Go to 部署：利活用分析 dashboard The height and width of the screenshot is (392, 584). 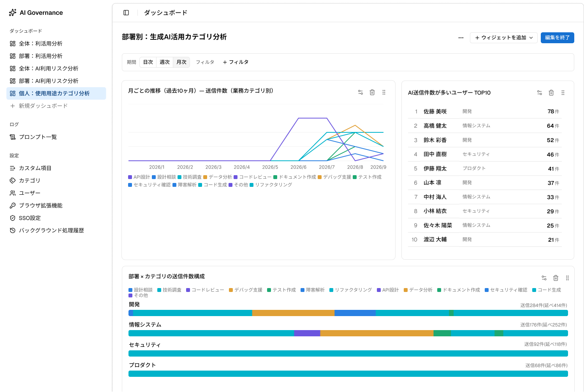(x=56, y=56)
